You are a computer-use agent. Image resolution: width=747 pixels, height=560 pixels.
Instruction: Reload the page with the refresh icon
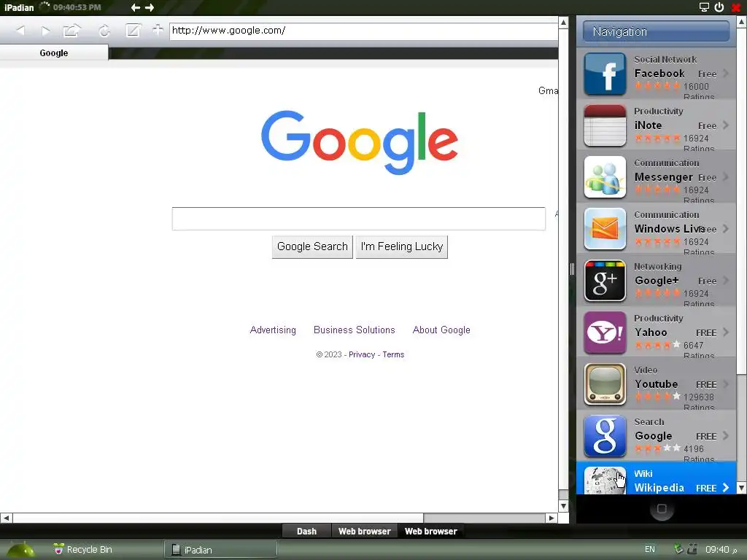(x=104, y=31)
